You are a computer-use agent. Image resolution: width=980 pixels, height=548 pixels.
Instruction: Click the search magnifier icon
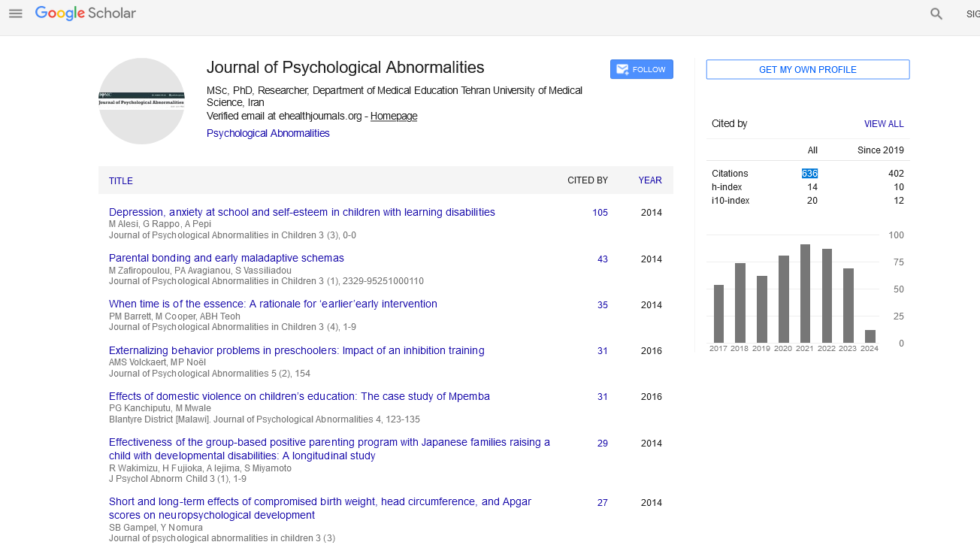936,14
